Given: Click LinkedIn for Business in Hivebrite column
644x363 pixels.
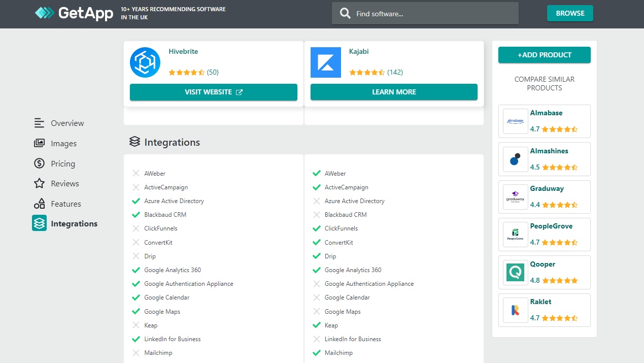Looking at the screenshot, I should click(173, 339).
